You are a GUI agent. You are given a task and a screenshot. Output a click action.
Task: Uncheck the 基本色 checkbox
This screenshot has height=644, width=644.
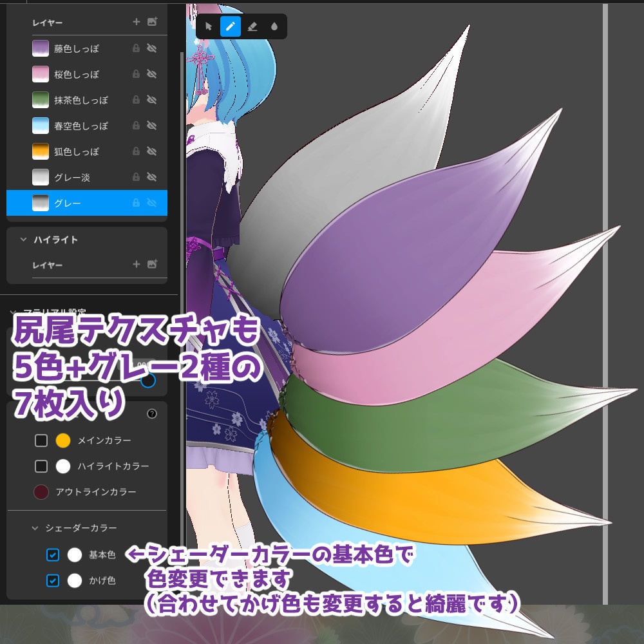click(x=53, y=554)
